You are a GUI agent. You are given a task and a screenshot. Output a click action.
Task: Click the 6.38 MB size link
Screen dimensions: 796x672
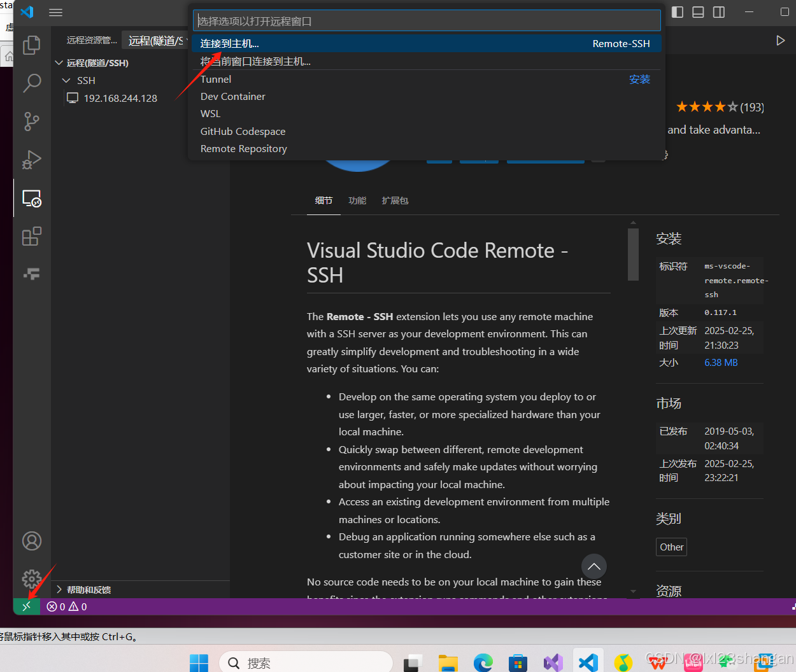pos(721,363)
